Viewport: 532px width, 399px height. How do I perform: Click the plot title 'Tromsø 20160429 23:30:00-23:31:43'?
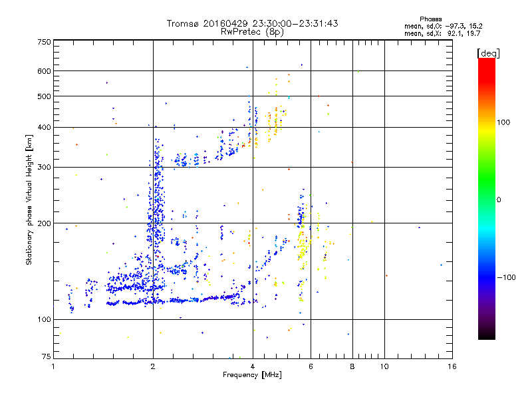click(252, 23)
